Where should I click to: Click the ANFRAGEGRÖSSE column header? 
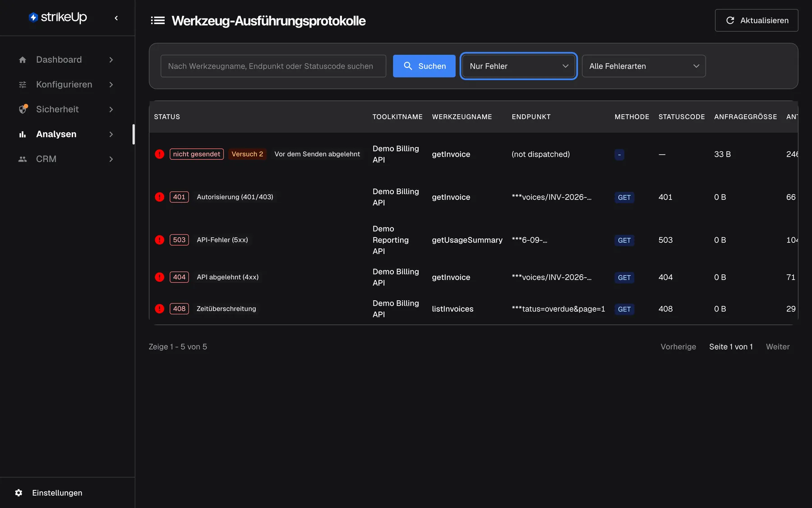[745, 117]
